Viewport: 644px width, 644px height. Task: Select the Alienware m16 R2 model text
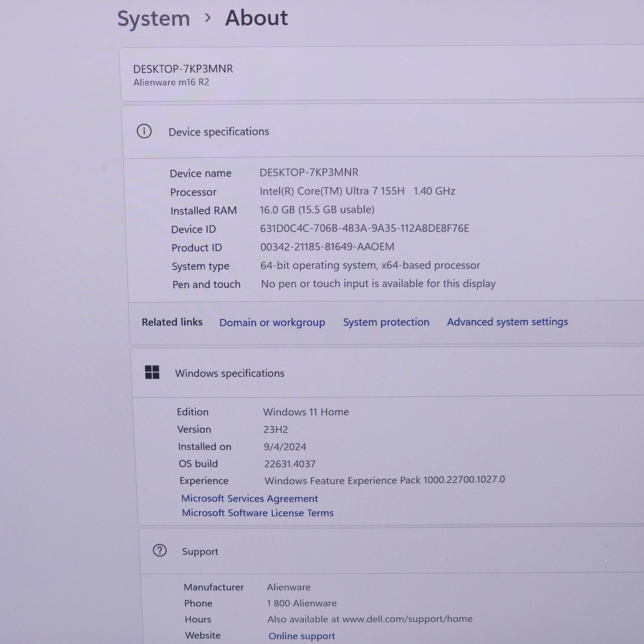point(171,82)
